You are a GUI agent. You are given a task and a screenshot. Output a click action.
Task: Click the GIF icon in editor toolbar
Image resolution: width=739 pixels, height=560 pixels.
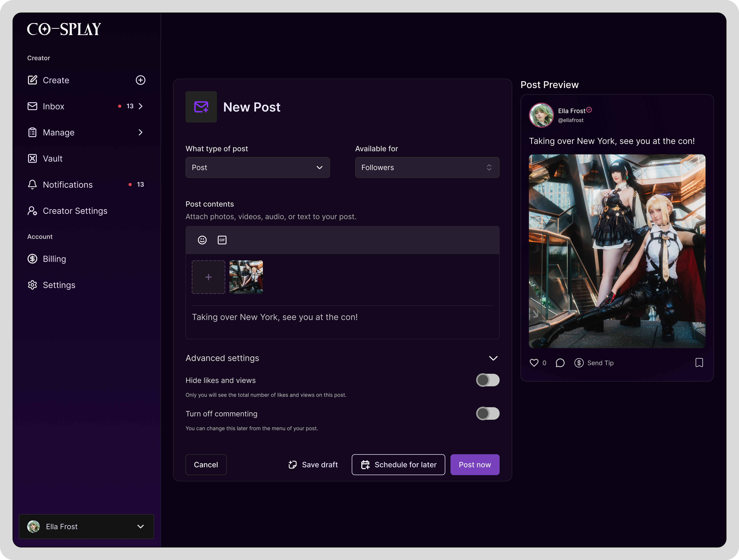coord(222,240)
